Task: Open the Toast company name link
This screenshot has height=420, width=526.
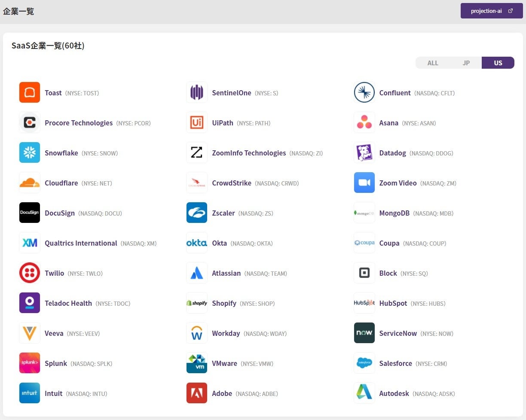Action: tap(53, 93)
